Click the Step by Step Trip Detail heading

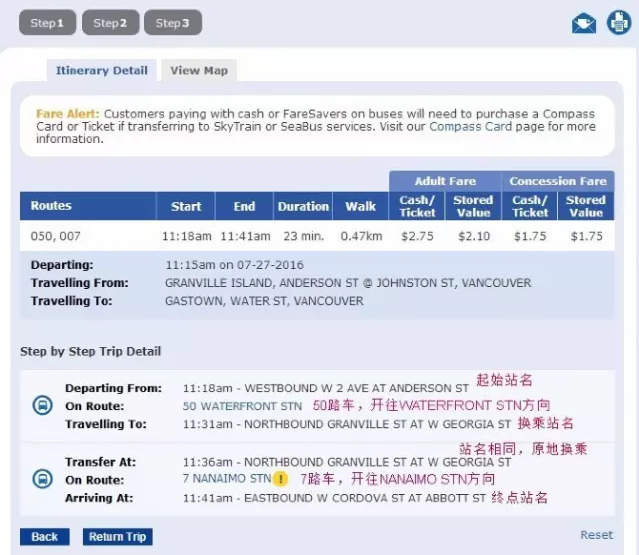(x=90, y=351)
